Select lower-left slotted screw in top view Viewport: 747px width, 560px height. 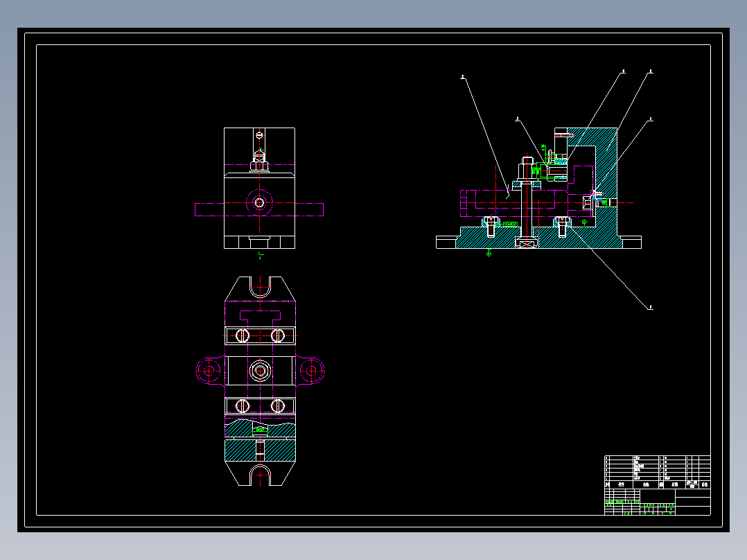tap(243, 406)
